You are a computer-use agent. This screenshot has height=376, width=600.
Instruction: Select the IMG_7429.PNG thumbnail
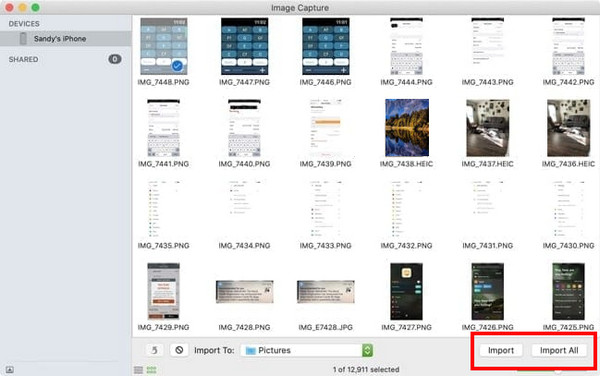(x=163, y=291)
